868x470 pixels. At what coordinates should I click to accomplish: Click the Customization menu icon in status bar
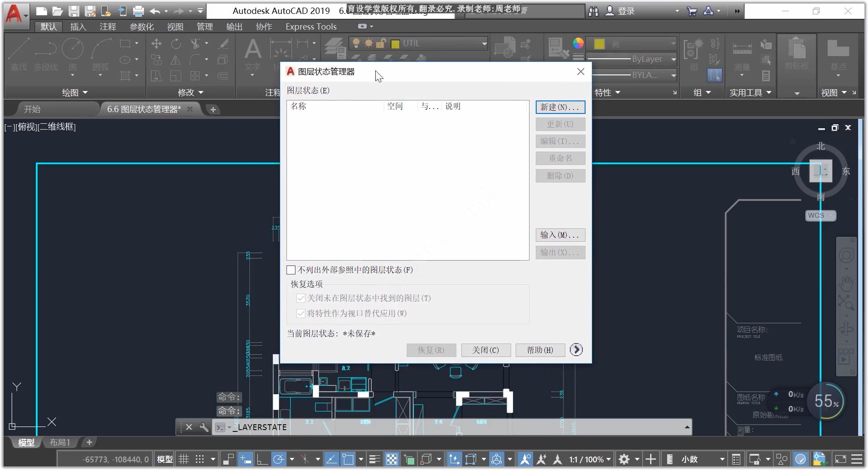click(857, 459)
